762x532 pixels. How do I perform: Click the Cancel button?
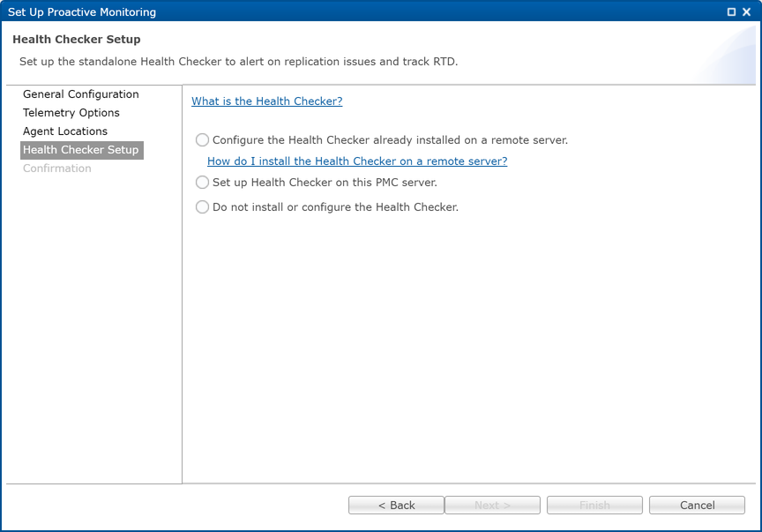click(697, 506)
